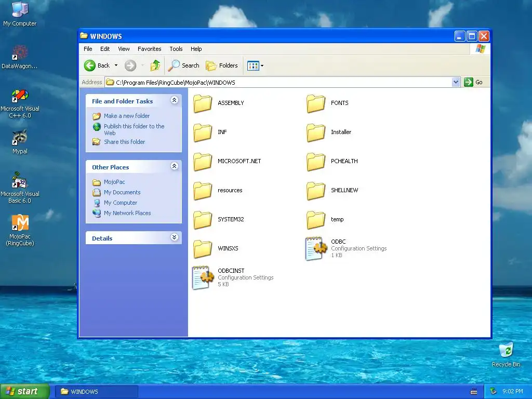This screenshot has width=532, height=399.
Task: Open the Back button history dropdown arrow
Action: click(116, 65)
